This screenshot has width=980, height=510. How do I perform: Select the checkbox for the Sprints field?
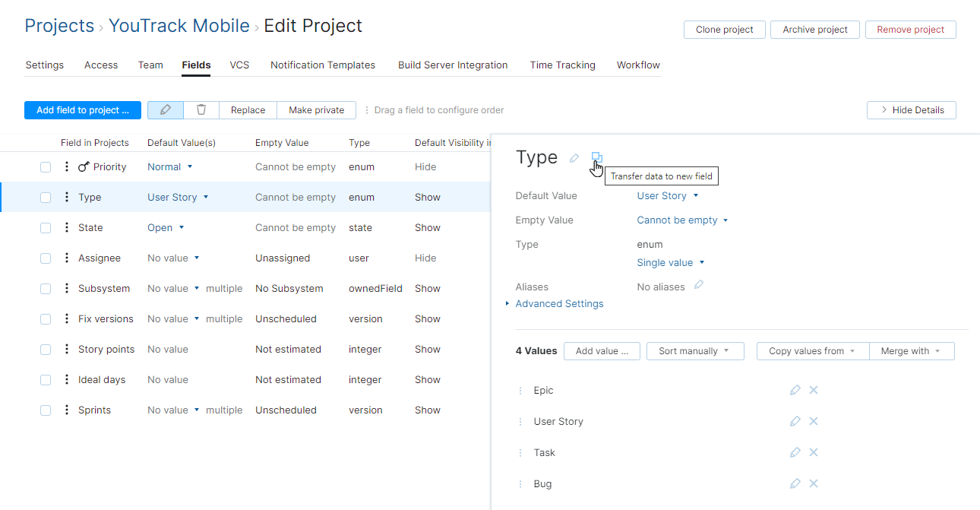click(x=45, y=410)
